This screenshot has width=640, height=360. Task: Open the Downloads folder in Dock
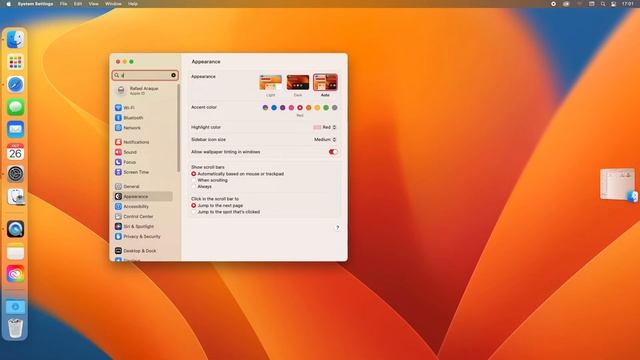click(x=16, y=307)
